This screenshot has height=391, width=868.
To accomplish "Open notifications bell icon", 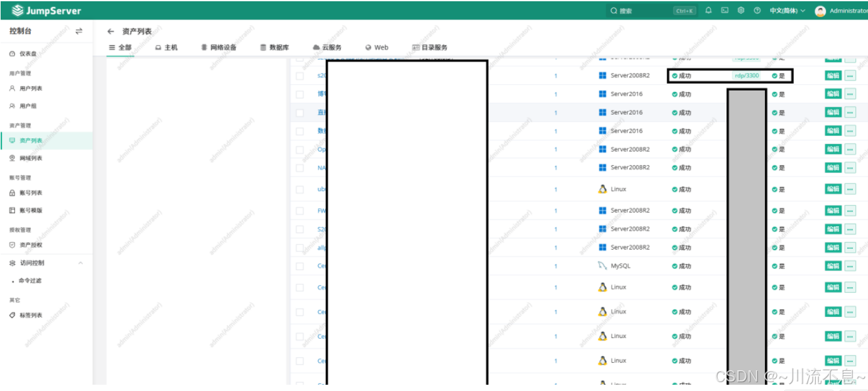I will point(709,11).
